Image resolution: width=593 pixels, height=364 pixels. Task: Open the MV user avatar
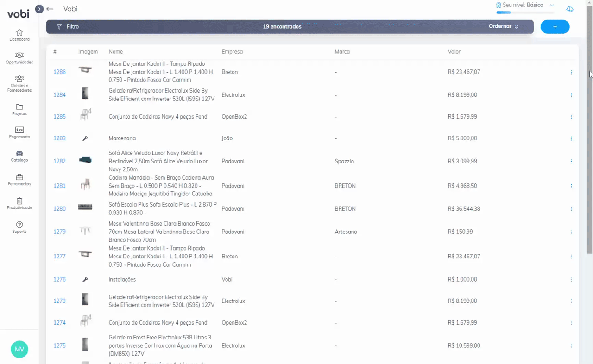pos(19,349)
